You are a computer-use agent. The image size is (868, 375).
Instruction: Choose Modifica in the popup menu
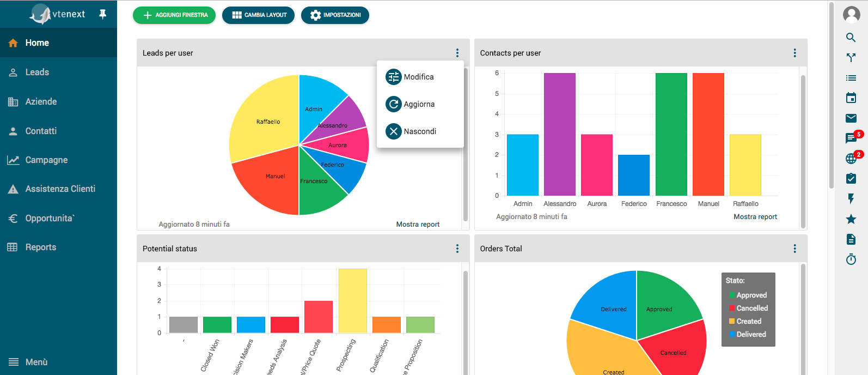pos(420,77)
